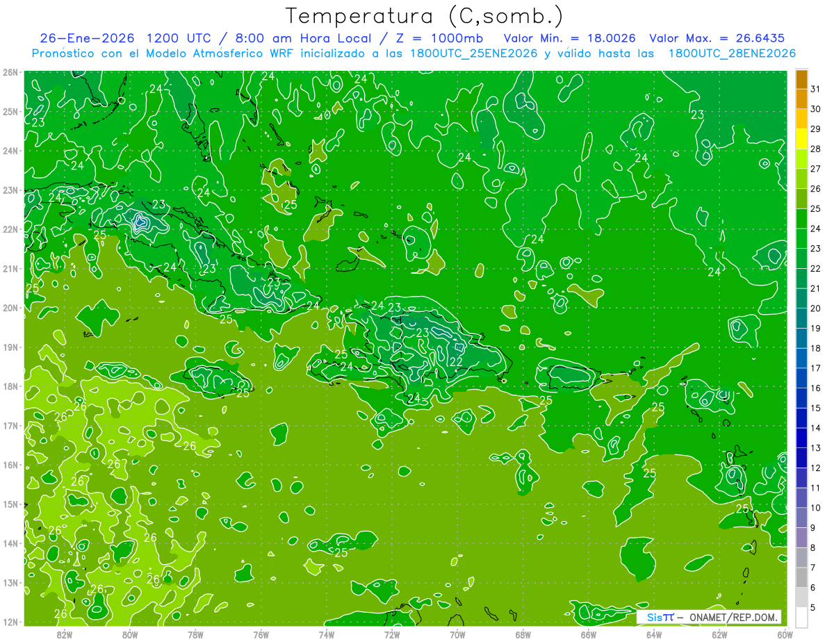
Task: Click the longitude axis label "74W"
Action: point(327,634)
